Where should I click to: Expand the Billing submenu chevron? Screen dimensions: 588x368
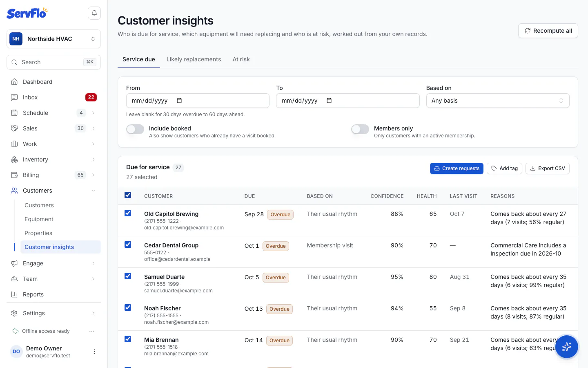pyautogui.click(x=94, y=175)
